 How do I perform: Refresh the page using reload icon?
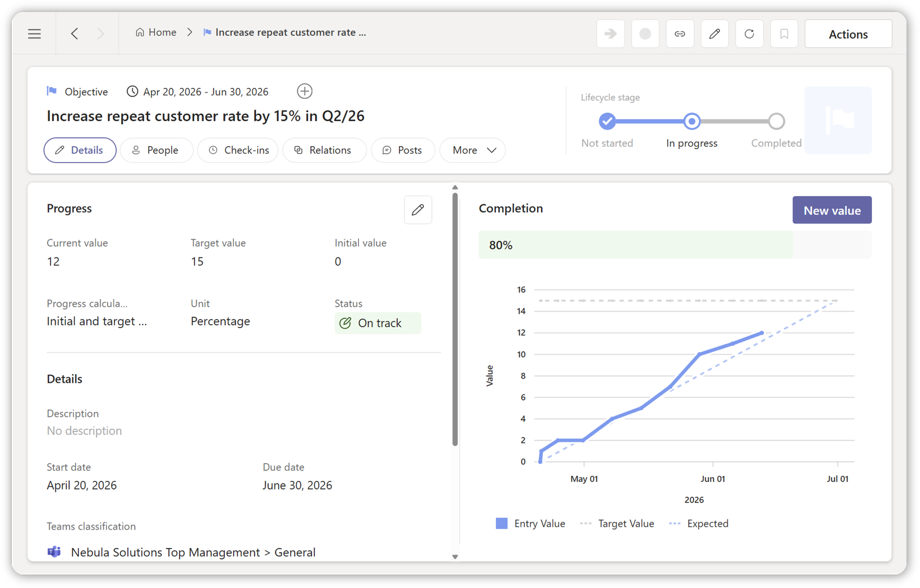click(x=749, y=34)
